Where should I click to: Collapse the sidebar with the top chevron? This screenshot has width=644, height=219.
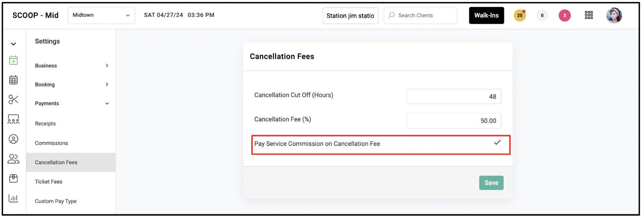[x=13, y=44]
